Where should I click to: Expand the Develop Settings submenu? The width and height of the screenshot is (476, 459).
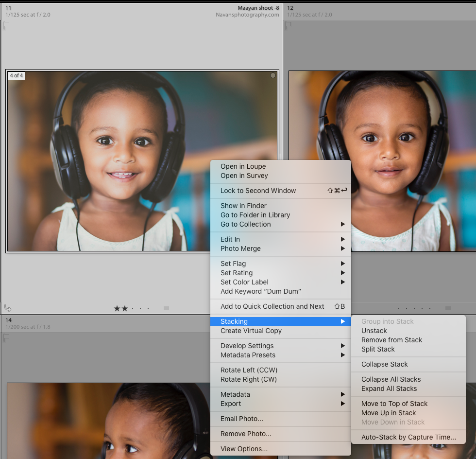pyautogui.click(x=281, y=346)
